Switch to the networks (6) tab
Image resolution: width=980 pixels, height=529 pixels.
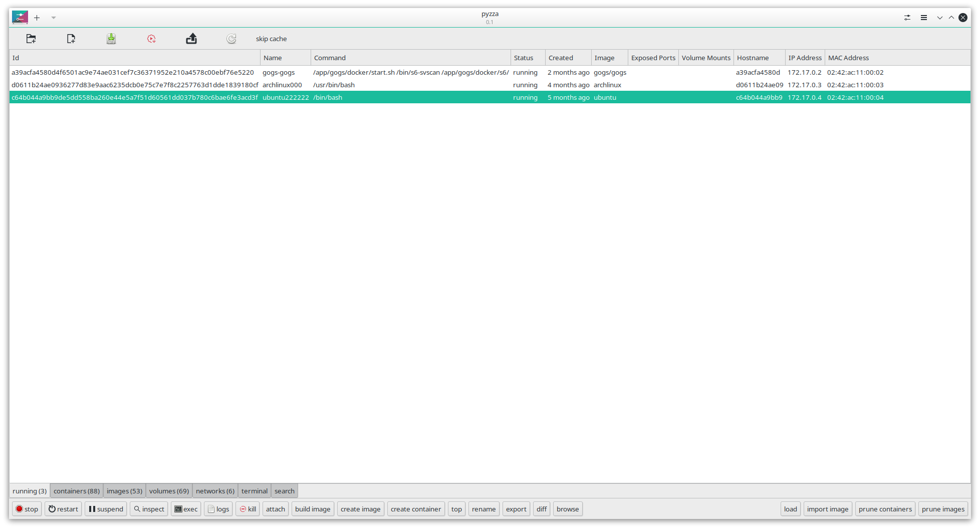[215, 491]
